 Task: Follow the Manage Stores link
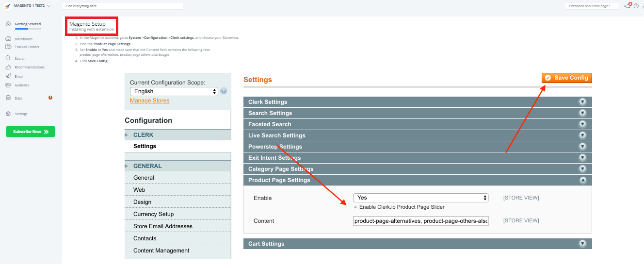[149, 100]
